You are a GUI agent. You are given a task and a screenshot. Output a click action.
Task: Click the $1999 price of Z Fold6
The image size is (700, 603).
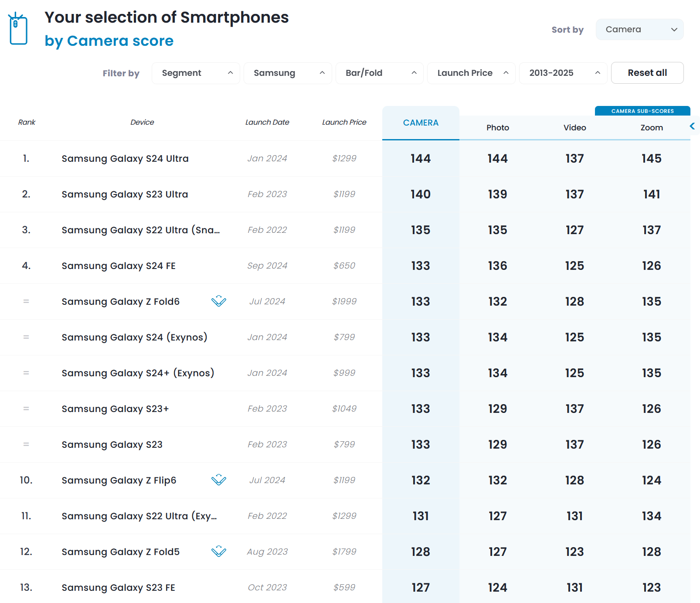click(x=344, y=301)
